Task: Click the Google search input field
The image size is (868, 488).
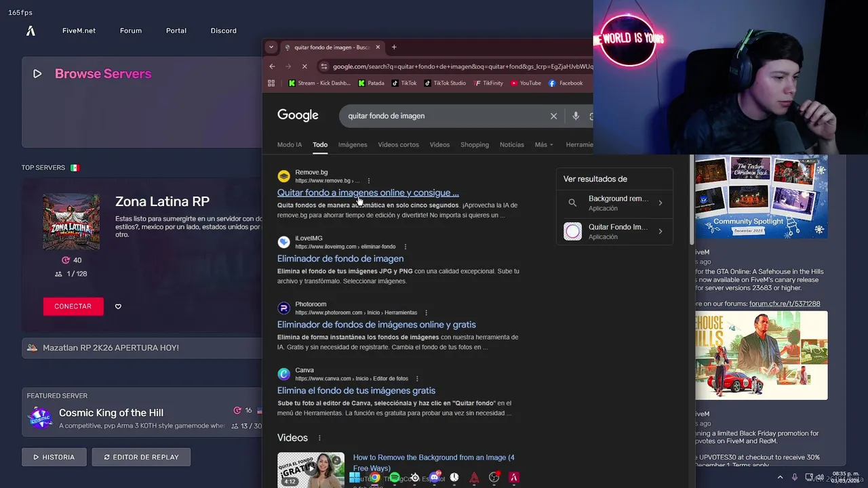Action: tap(444, 116)
